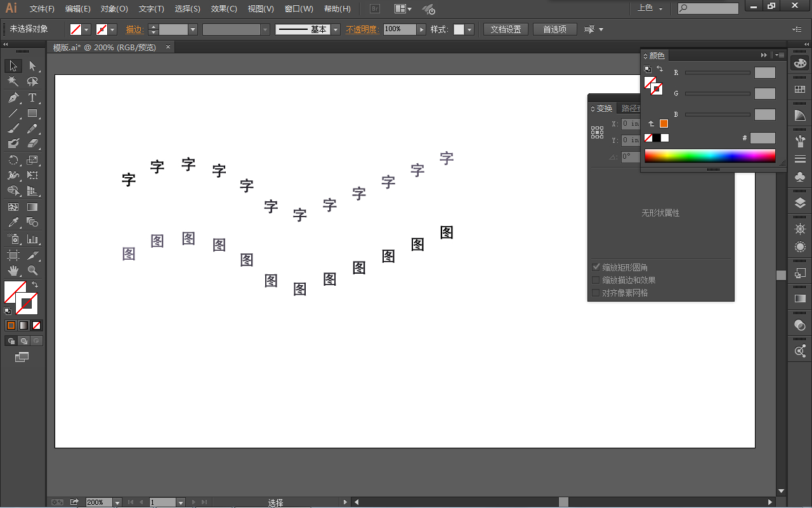The width and height of the screenshot is (812, 508).
Task: Switch to the 变换 panel tab
Action: click(x=604, y=109)
